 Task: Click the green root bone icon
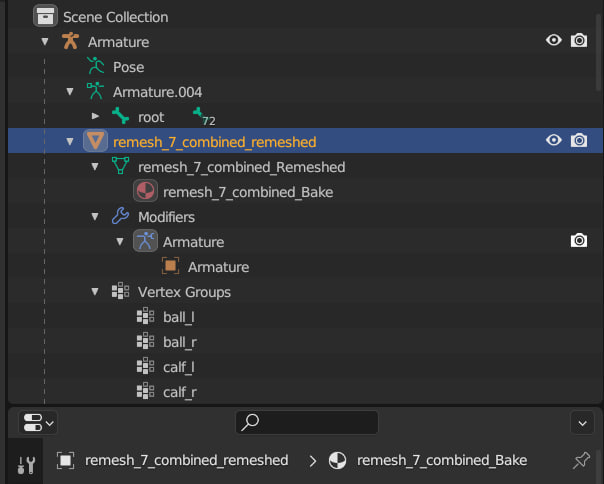tap(121, 116)
